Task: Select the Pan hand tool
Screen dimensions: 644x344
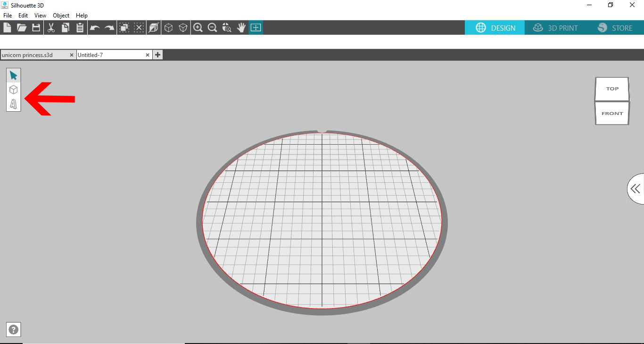Action: (x=241, y=28)
